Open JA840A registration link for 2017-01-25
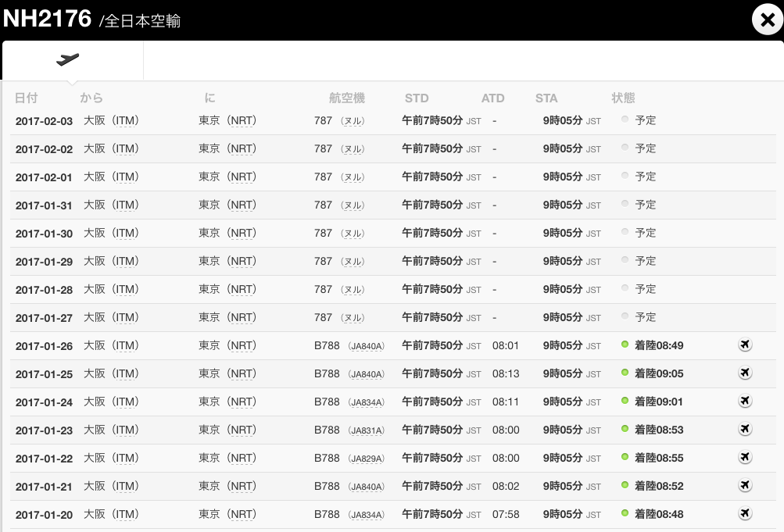Screen dimensions: 784x532 pos(367,374)
